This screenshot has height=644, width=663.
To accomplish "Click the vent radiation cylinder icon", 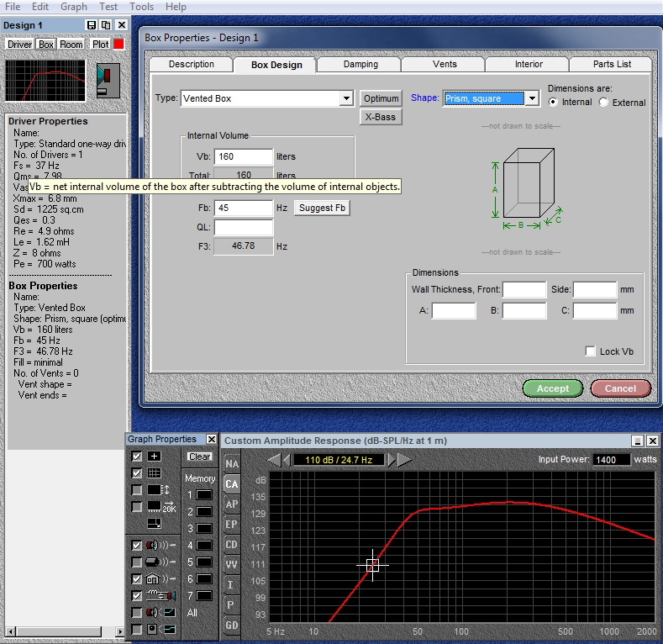I will click(160, 562).
